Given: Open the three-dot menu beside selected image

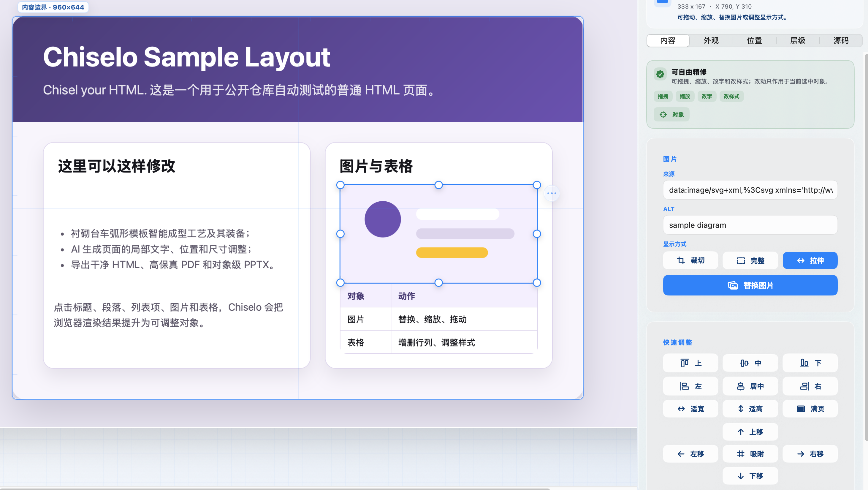Looking at the screenshot, I should point(552,193).
